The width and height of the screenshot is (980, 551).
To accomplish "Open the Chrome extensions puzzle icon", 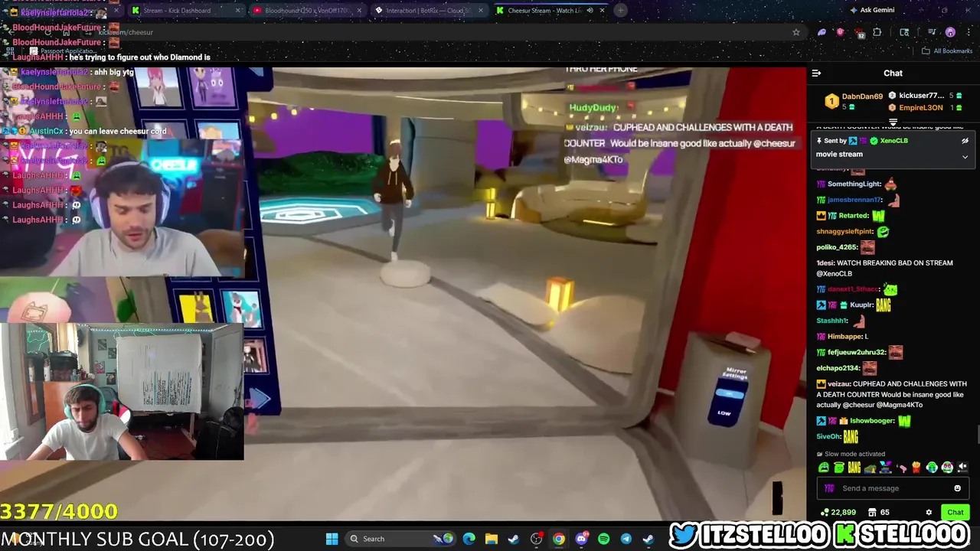I will click(877, 32).
